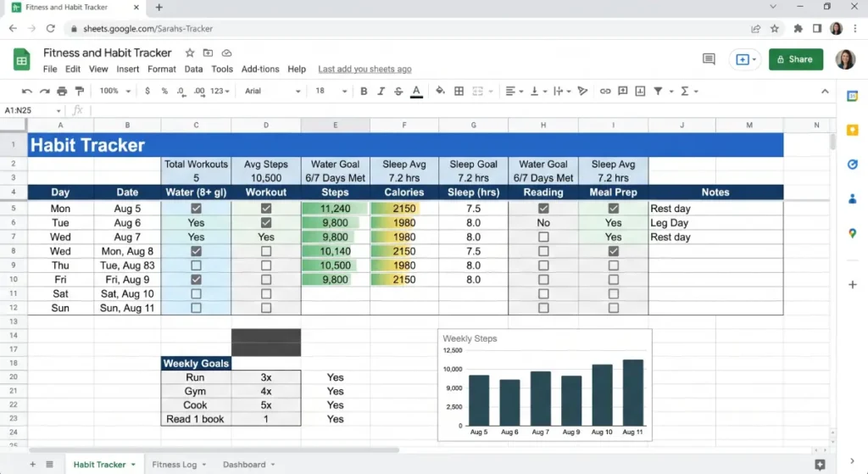Uncheck Workout checkbox for Tue Aug 6
This screenshot has height=474, width=868.
pyautogui.click(x=266, y=223)
